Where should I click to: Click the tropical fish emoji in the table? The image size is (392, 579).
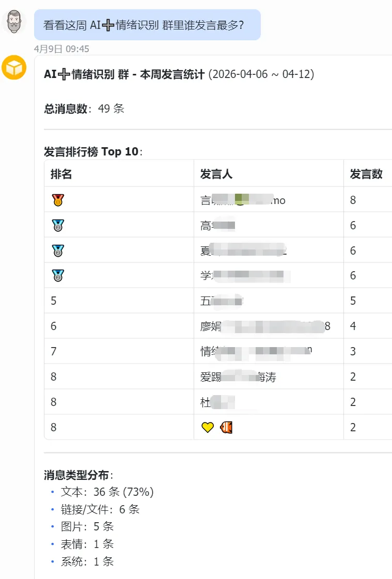pyautogui.click(x=226, y=428)
